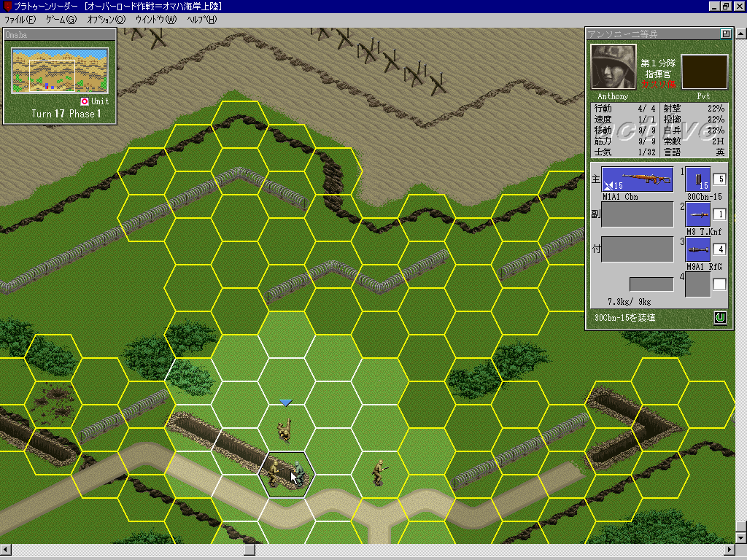The width and height of the screenshot is (747, 560).
Task: Select the empty inventory slot 4
Action: (698, 284)
